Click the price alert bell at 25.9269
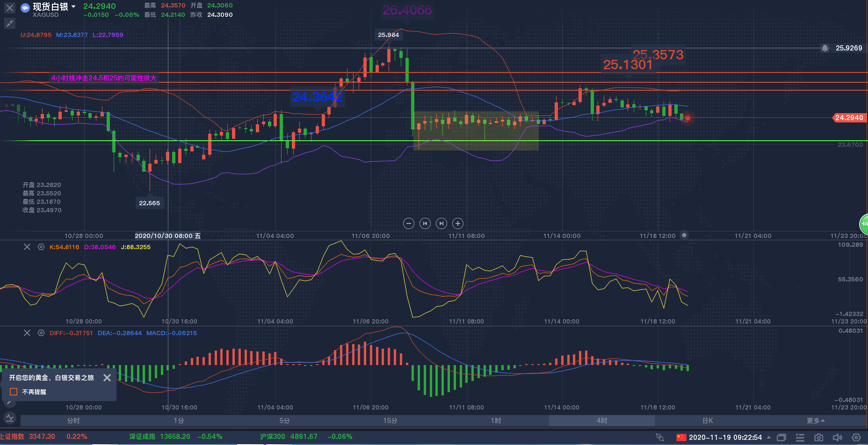Image resolution: width=868 pixels, height=445 pixels. (x=825, y=48)
